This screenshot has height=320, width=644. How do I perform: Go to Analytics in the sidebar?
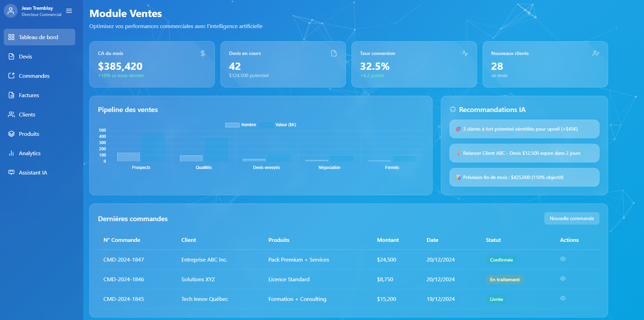pyautogui.click(x=29, y=153)
